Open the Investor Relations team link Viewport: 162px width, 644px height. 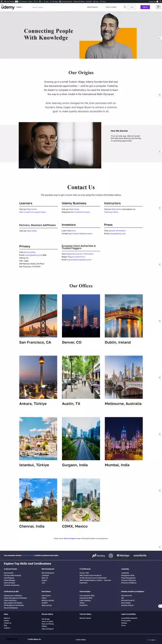[82, 234]
